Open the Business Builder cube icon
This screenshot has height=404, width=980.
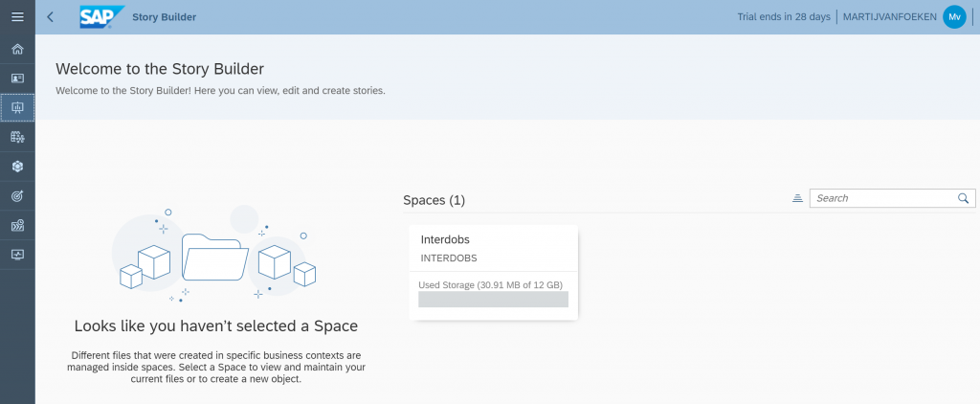click(x=17, y=167)
